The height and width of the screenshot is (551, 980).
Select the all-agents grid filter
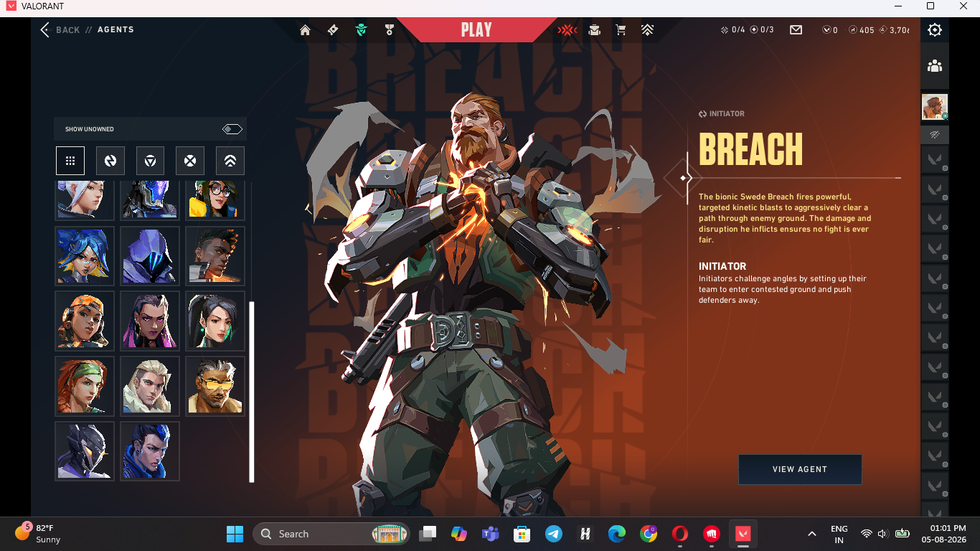[70, 161]
